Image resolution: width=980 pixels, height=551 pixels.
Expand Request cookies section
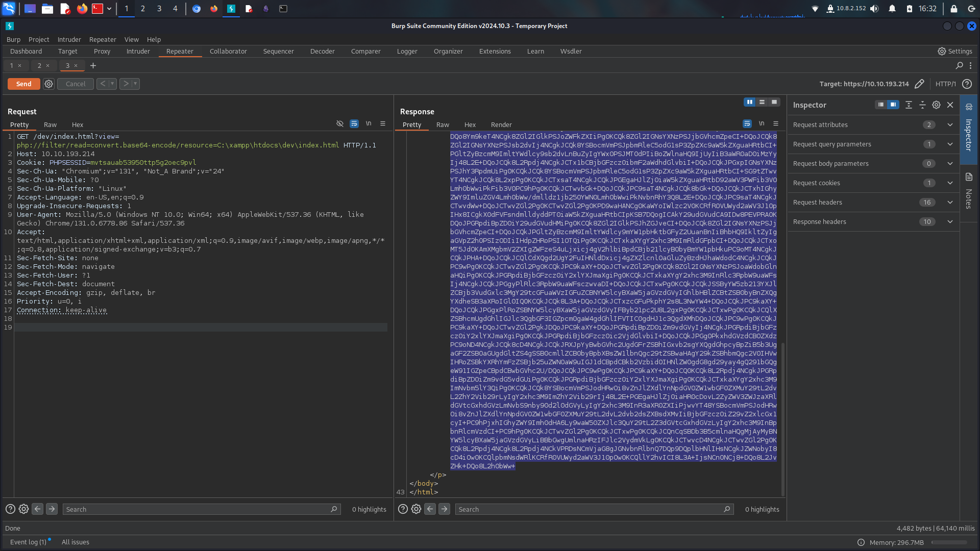coord(873,183)
